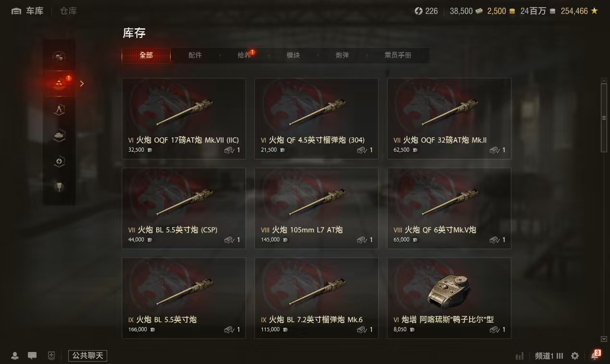Open the 频道1 server channel selector

(x=549, y=356)
